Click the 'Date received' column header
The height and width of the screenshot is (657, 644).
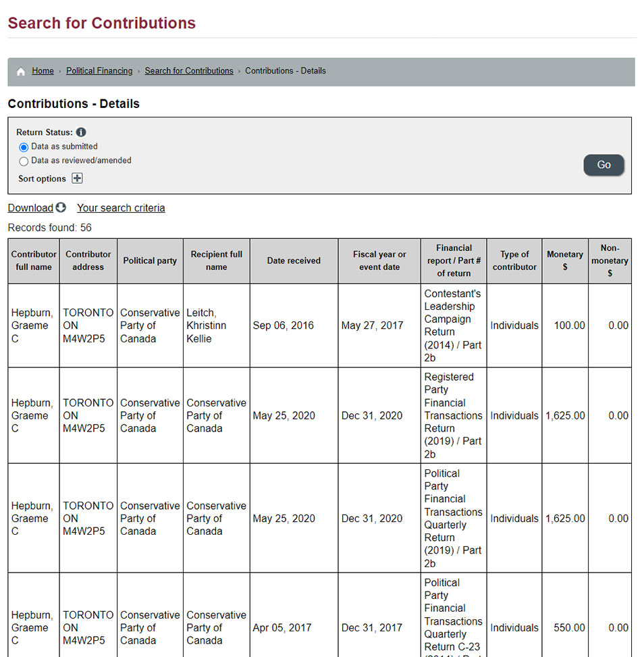[294, 261]
